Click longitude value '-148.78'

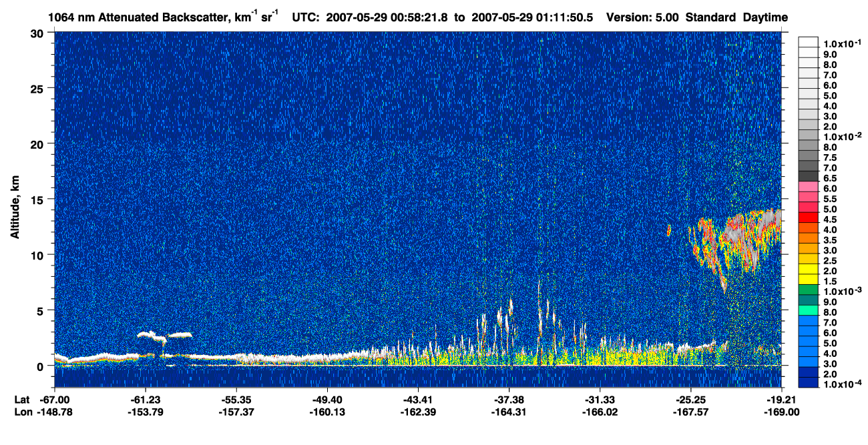click(55, 412)
